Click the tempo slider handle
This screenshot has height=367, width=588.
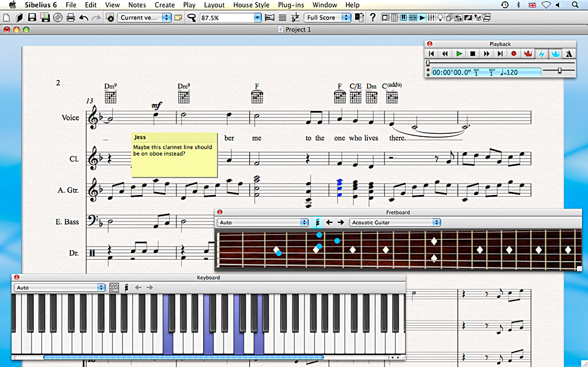point(560,70)
